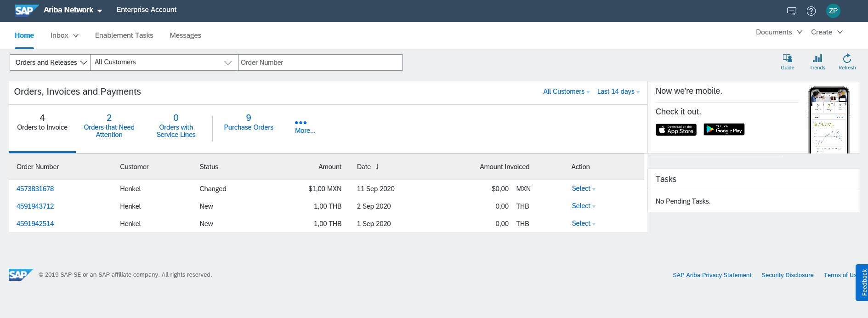This screenshot has height=318, width=868.
Task: Click the $1,00 MXN amount cell
Action: click(x=325, y=189)
